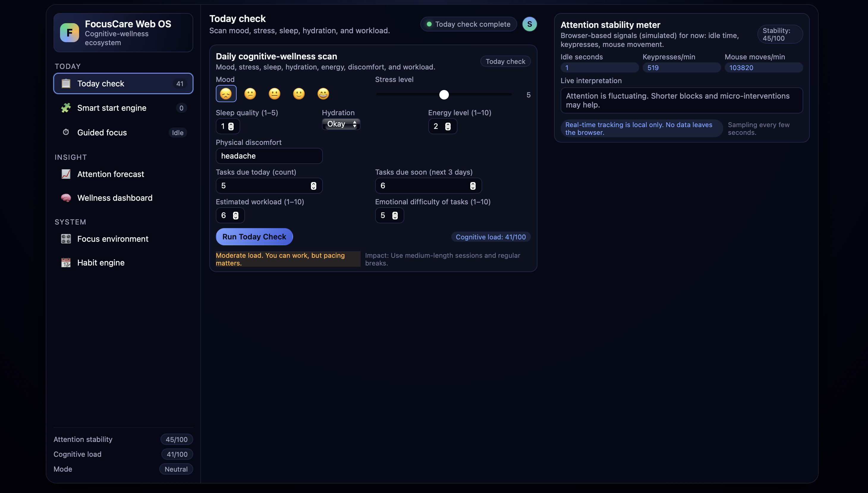
Task: Click the Physical discomfort text field
Action: point(269,156)
